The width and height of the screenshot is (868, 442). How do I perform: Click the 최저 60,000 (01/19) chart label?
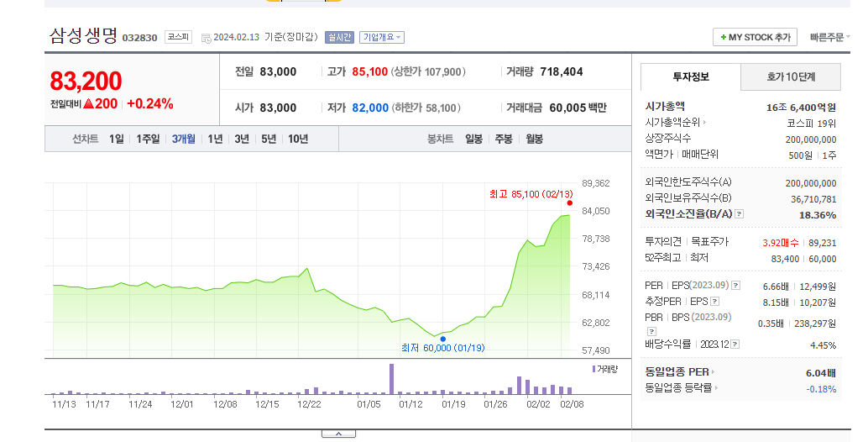(443, 348)
